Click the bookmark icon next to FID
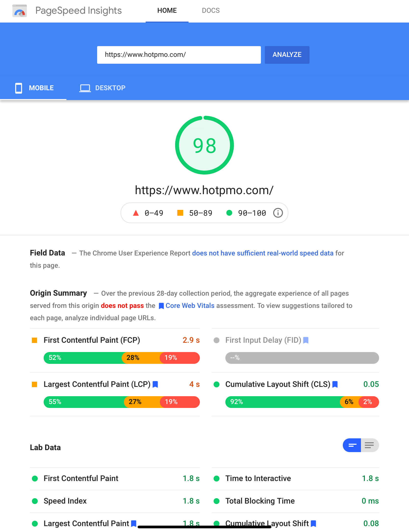409x532 pixels. (306, 340)
